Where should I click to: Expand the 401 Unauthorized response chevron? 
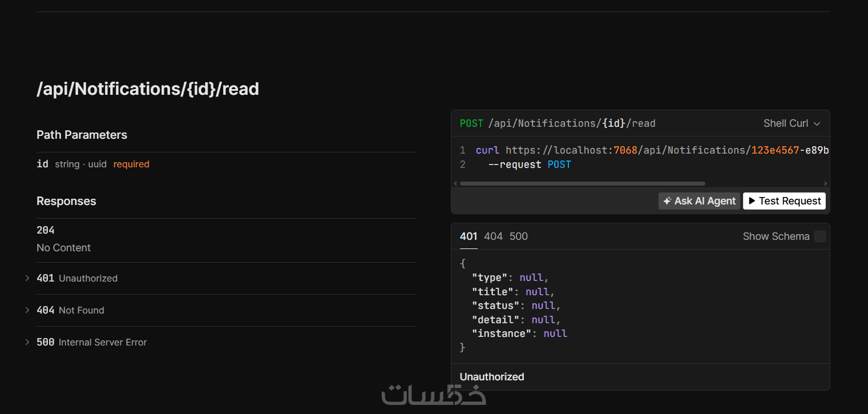click(27, 278)
